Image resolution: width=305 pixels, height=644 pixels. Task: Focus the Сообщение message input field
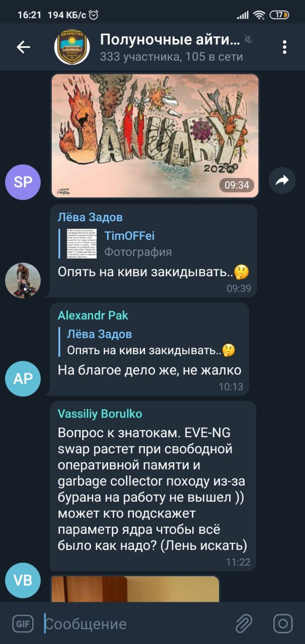point(136,624)
